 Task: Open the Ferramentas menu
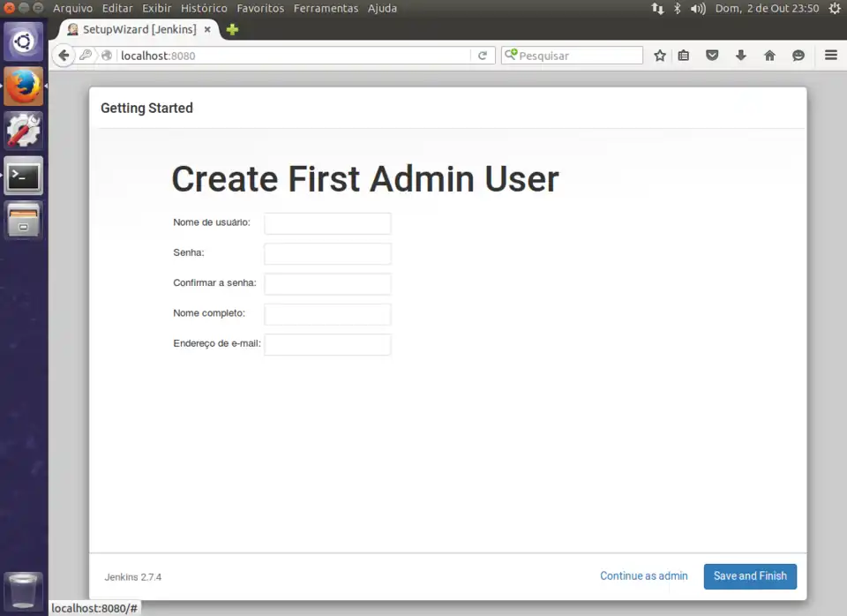326,8
